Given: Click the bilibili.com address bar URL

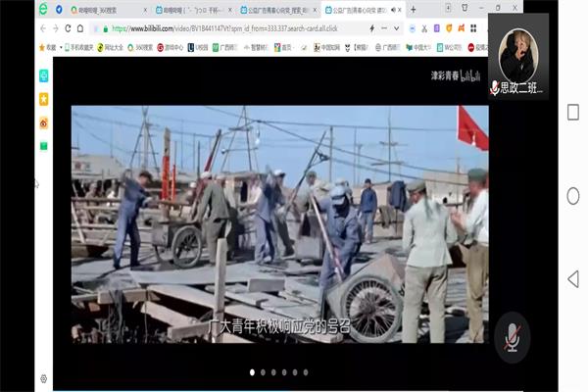Looking at the screenshot, I should (224, 28).
